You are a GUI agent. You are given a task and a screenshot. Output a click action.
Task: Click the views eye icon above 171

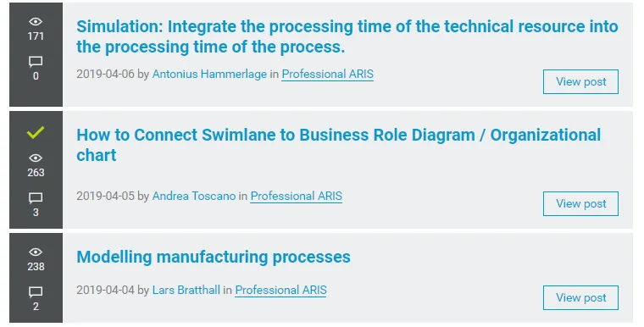pos(36,22)
